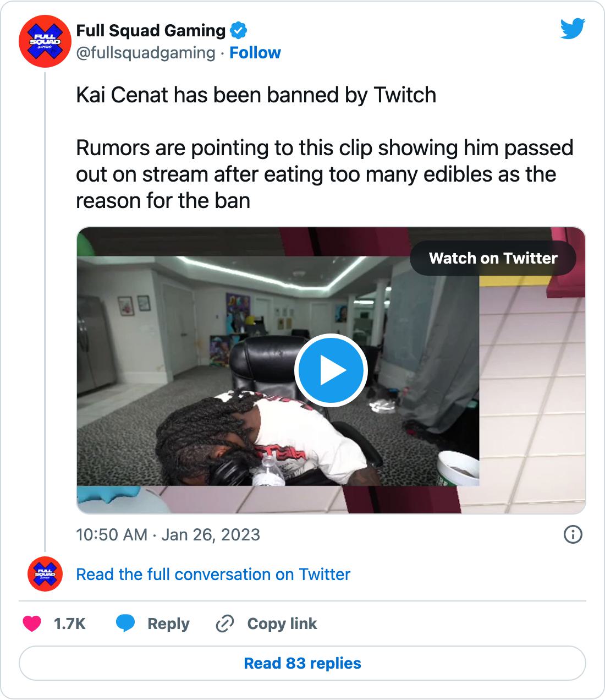Follow the @fullsquadgaming account
The height and width of the screenshot is (700, 605).
coord(255,53)
